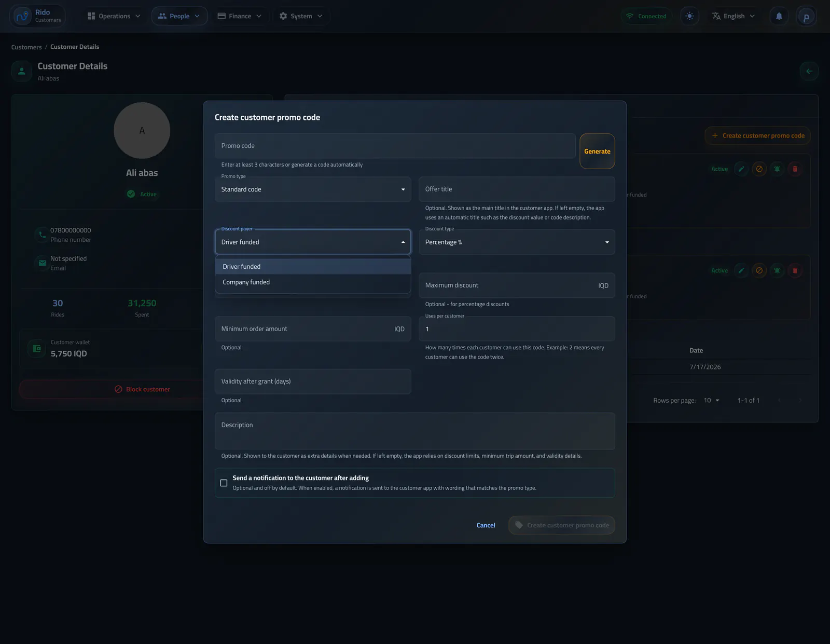Viewport: 830px width, 644px height.
Task: Open the user profile avatar icon
Action: pyautogui.click(x=806, y=17)
